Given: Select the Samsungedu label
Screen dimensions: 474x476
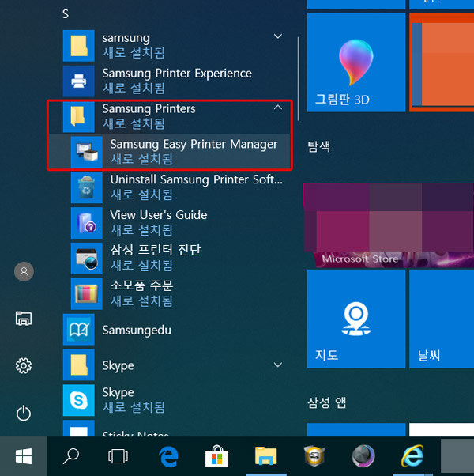Looking at the screenshot, I should pyautogui.click(x=137, y=330).
